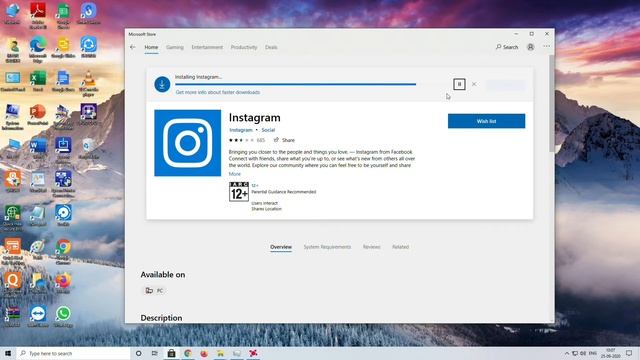Open the Gaming tab
The width and height of the screenshot is (640, 360).
[175, 47]
